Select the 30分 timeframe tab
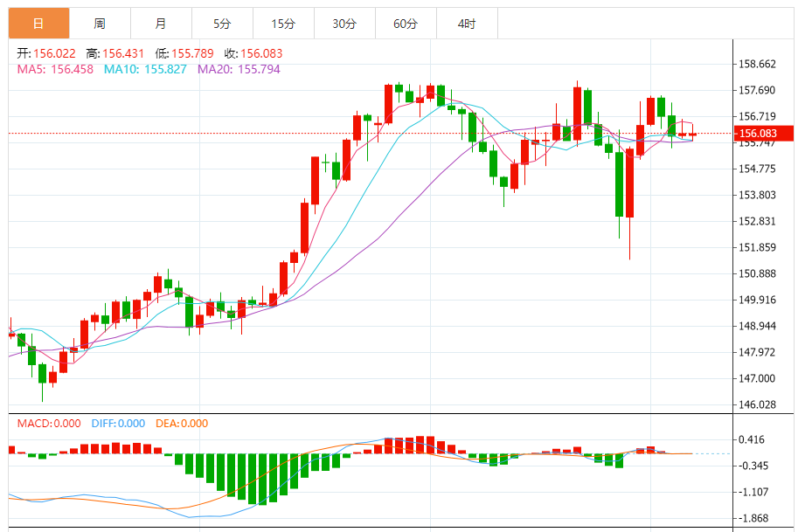Screen dimensions: 805x532 click(x=344, y=24)
